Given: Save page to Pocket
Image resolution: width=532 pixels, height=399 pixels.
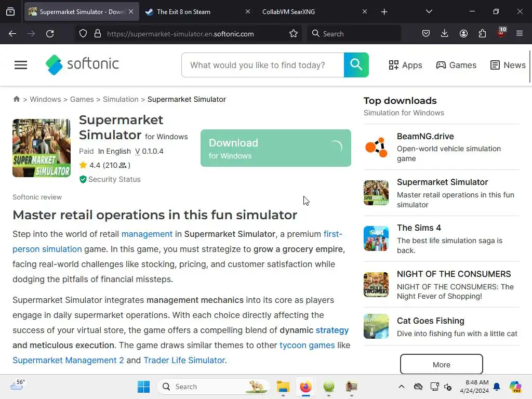Looking at the screenshot, I should coord(426,34).
